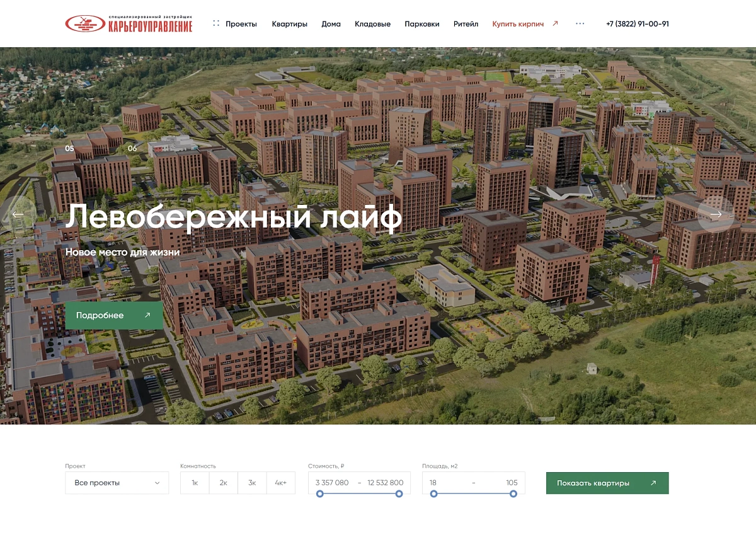Viewport: 756px width, 537px height.
Task: Expand the project selector chevron
Action: [157, 482]
